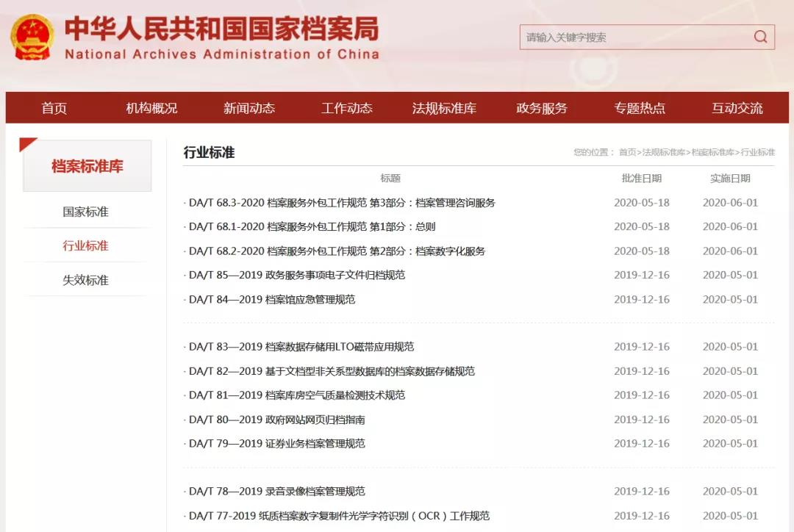Image resolution: width=794 pixels, height=532 pixels.
Task: Select the 行业标准 sidebar item
Action: 87,245
